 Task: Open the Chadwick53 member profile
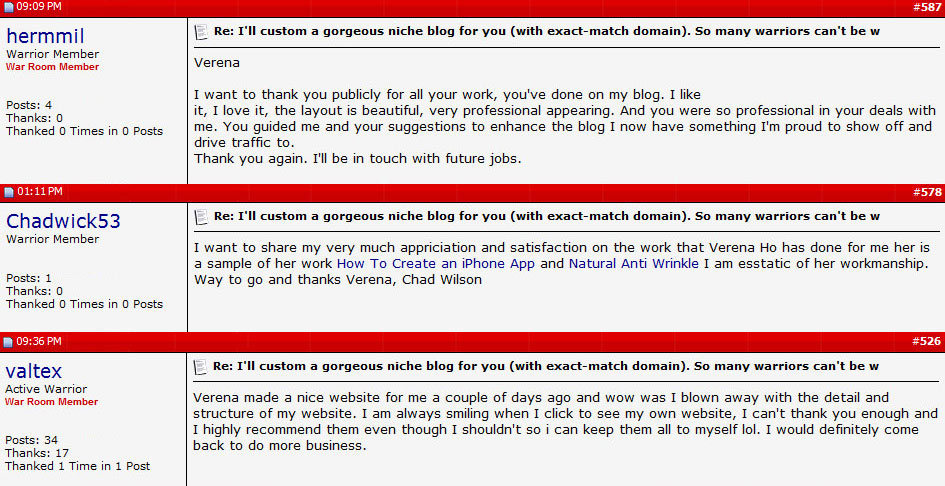click(x=63, y=221)
